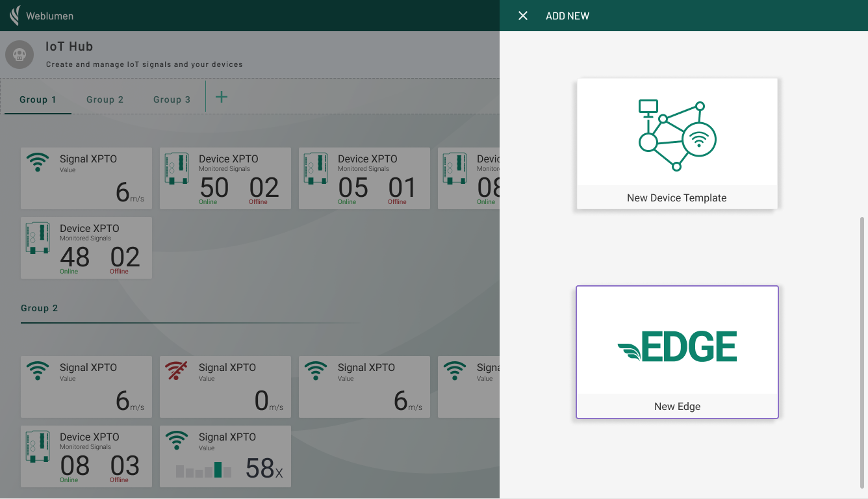
Task: Click the "Signal XPTO" title on the 0 m/s card
Action: pos(227,367)
